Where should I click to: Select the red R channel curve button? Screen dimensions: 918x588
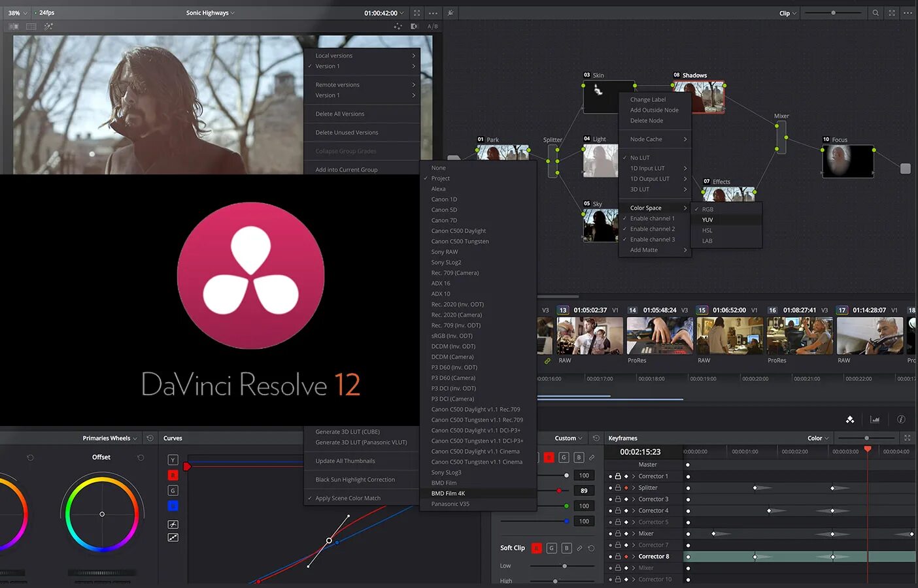click(173, 475)
